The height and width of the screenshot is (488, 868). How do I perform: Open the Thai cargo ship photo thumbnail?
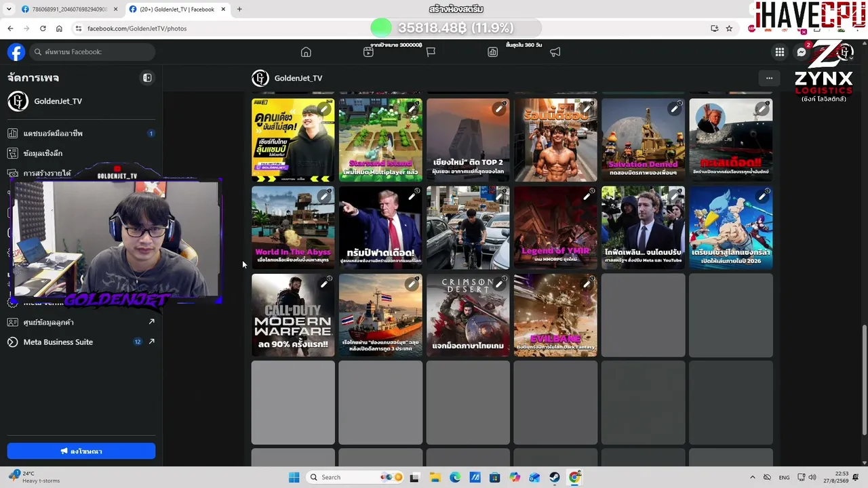pos(380,315)
